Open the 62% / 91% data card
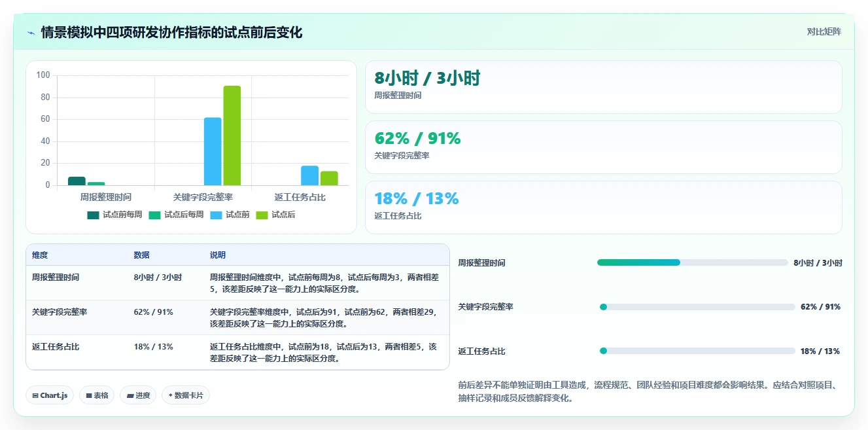868x430 pixels. click(x=603, y=147)
